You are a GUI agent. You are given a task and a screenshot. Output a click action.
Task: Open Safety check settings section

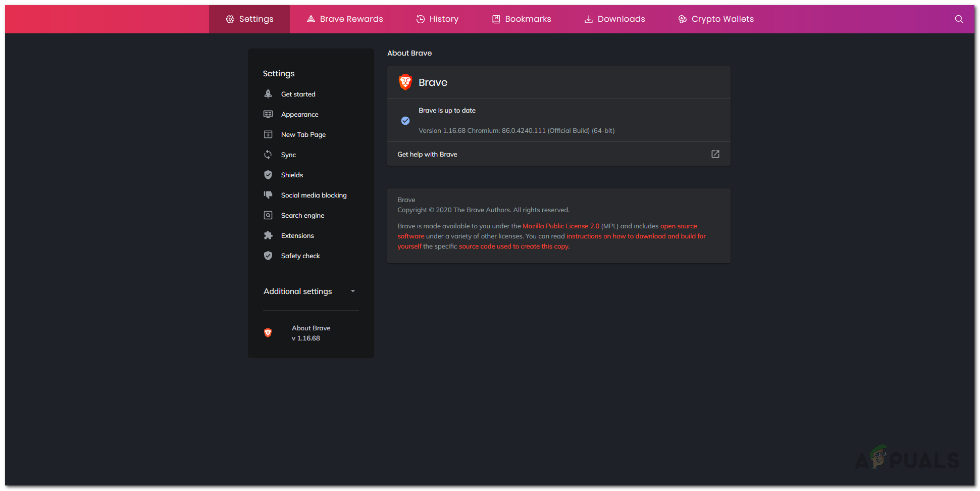300,256
